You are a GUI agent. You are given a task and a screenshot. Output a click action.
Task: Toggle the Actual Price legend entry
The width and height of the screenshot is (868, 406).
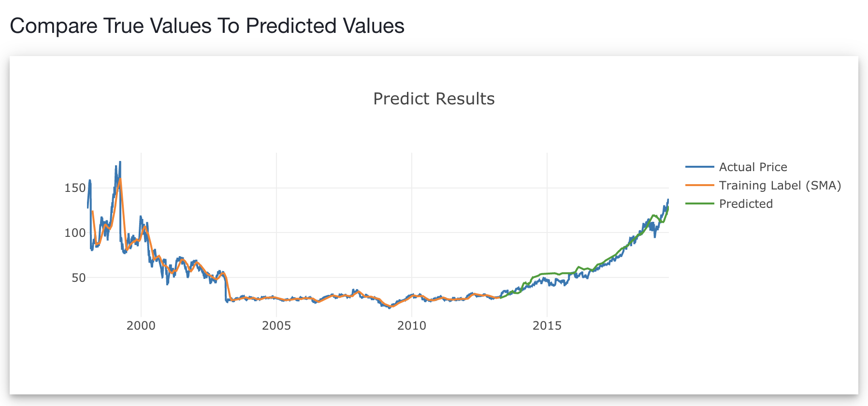752,167
